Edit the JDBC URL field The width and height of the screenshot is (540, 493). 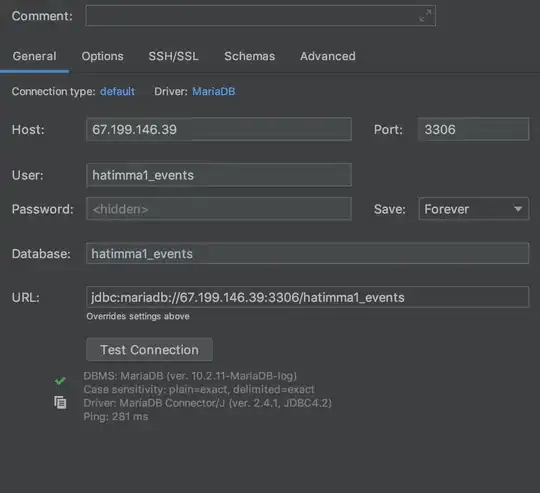click(x=308, y=297)
